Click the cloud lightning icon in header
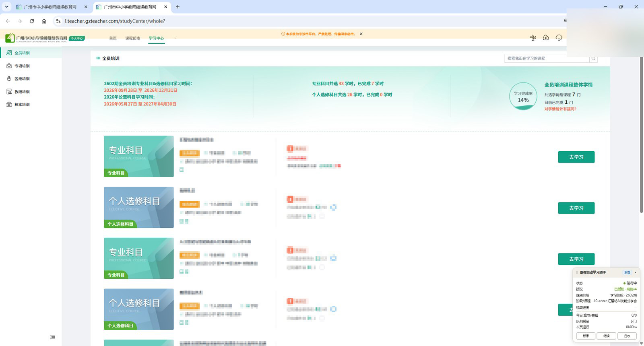 pos(546,37)
